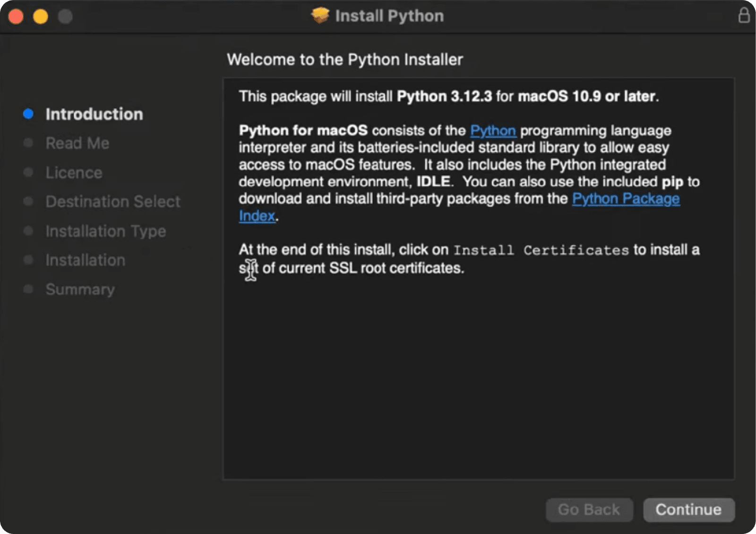Image resolution: width=756 pixels, height=534 pixels.
Task: Click the Continue button
Action: click(689, 509)
